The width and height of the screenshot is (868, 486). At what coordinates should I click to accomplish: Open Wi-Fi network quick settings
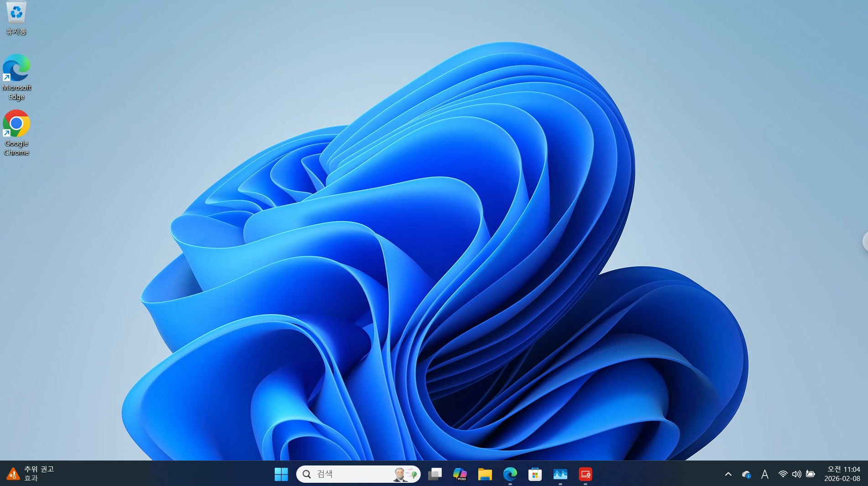(783, 474)
